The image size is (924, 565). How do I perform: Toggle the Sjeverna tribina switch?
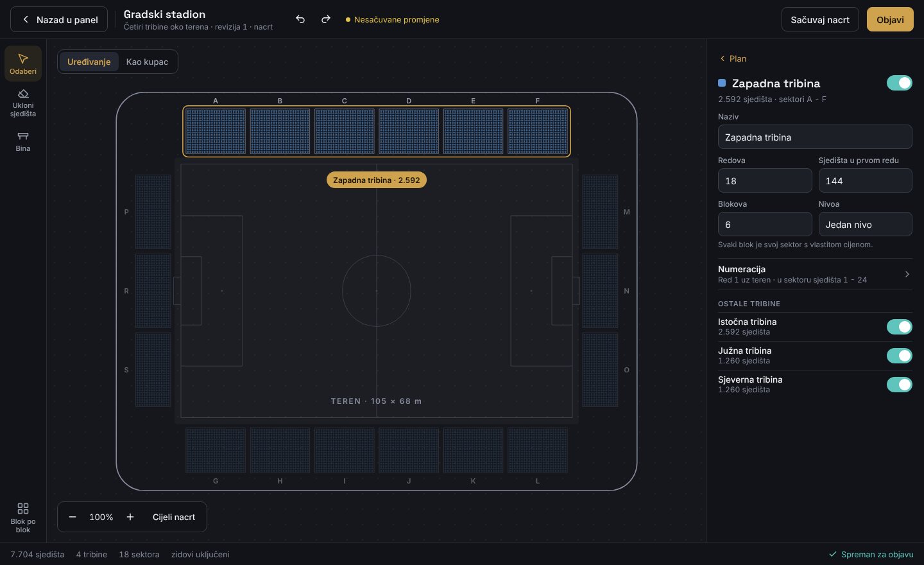(x=899, y=385)
